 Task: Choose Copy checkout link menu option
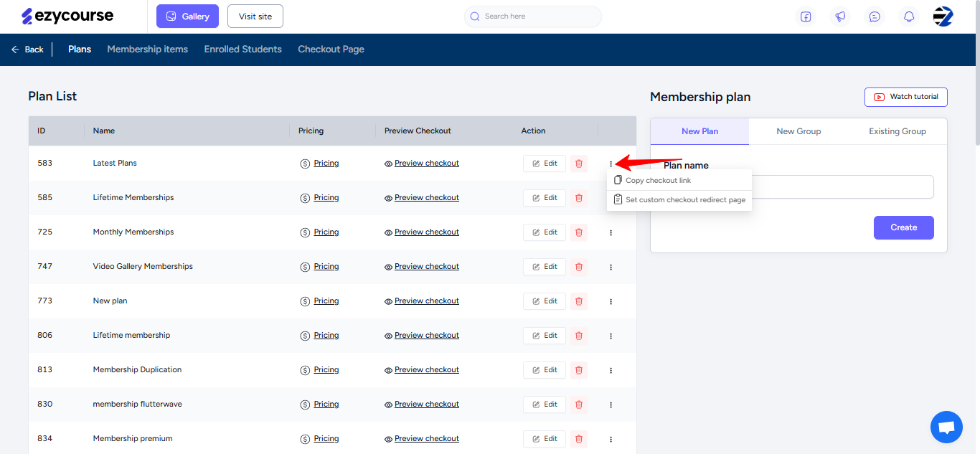(679, 180)
